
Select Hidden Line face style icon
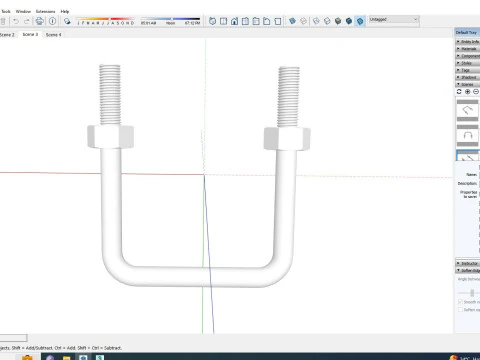(327, 21)
